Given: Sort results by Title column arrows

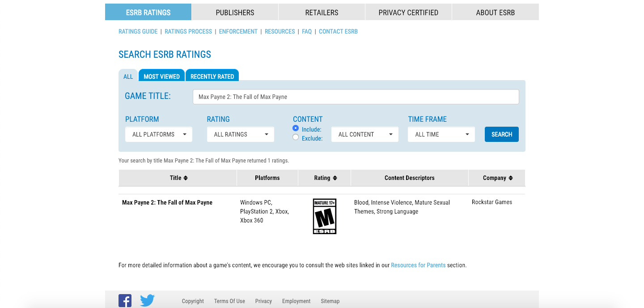Looking at the screenshot, I should (186, 178).
